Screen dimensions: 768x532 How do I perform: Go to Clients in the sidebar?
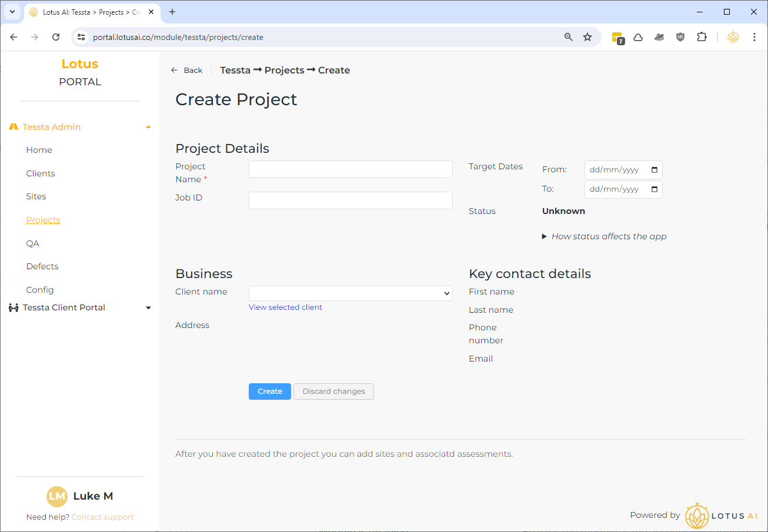click(x=41, y=173)
